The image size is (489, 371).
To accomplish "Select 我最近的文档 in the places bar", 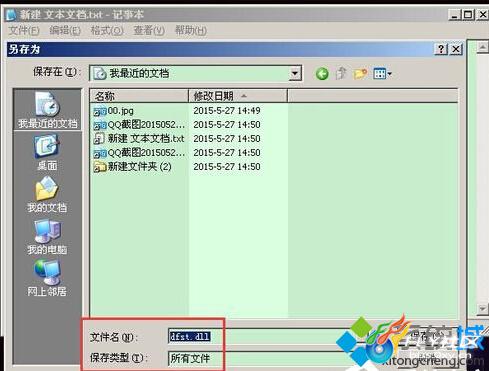I will coord(47,110).
